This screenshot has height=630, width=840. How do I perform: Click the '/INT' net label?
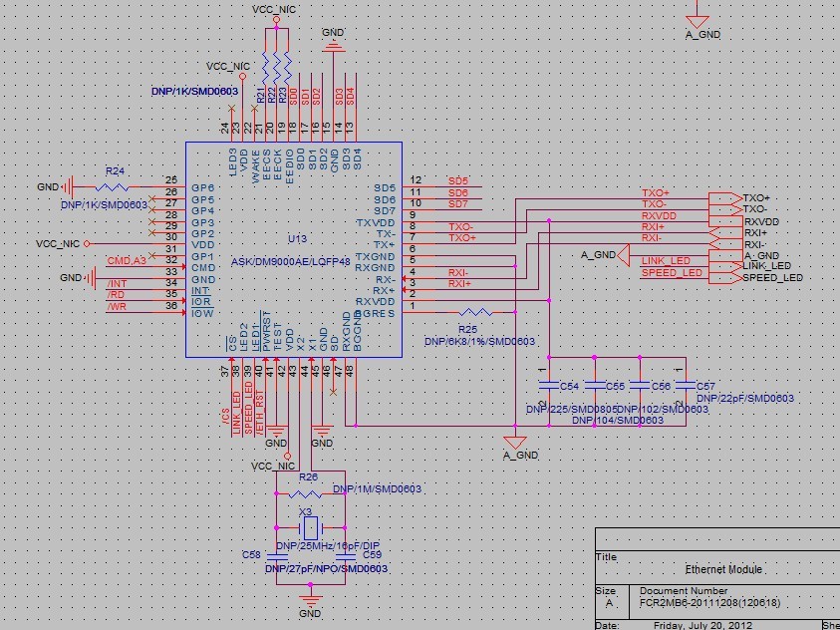click(117, 283)
